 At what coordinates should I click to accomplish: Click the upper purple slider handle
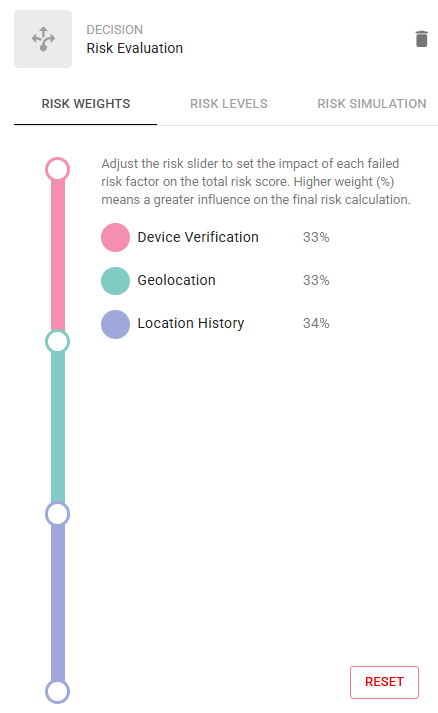tap(57, 514)
